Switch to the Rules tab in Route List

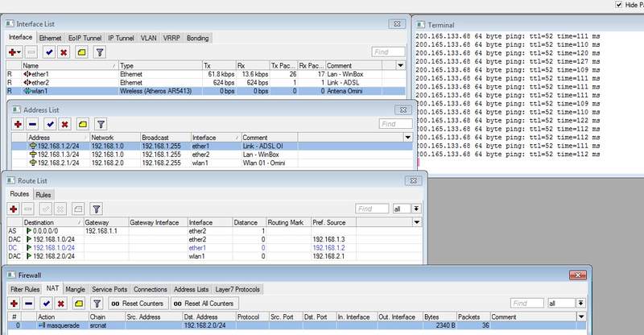(x=43, y=195)
